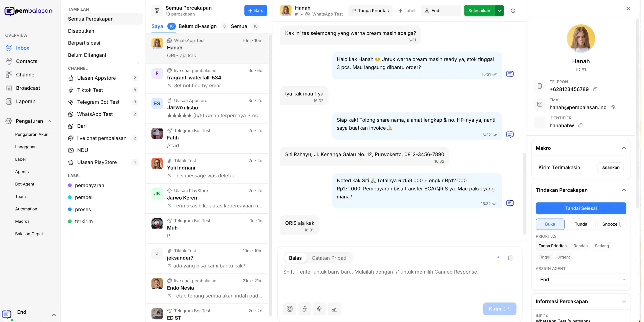This screenshot has height=322, width=644.
Task: Collapse the Makro section
Action: pos(623,148)
